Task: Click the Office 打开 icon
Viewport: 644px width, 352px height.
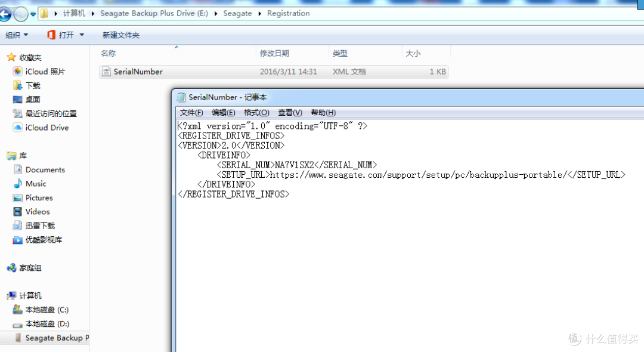Action: coord(51,35)
